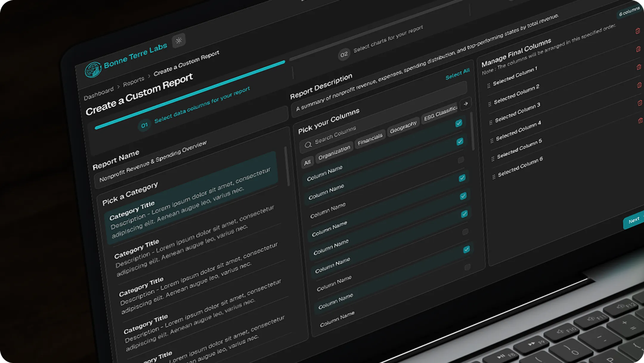Click the Bonne Terre Labs logo icon
Viewport: 644px width, 363px height.
(93, 70)
